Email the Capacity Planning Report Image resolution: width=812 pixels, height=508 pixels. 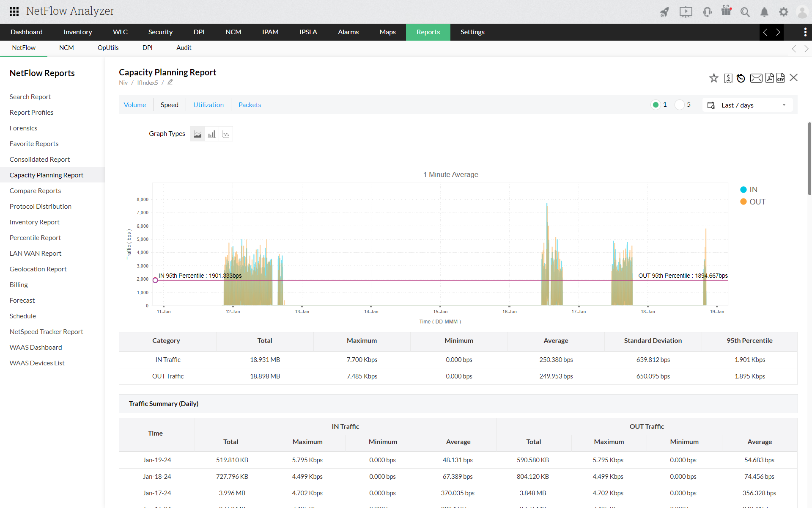[x=757, y=78]
